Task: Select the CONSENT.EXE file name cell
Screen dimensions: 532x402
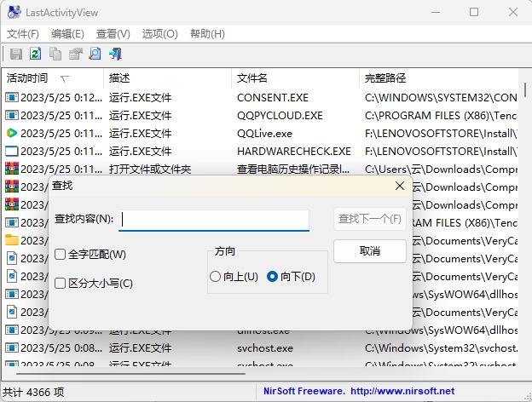Action: [x=273, y=98]
